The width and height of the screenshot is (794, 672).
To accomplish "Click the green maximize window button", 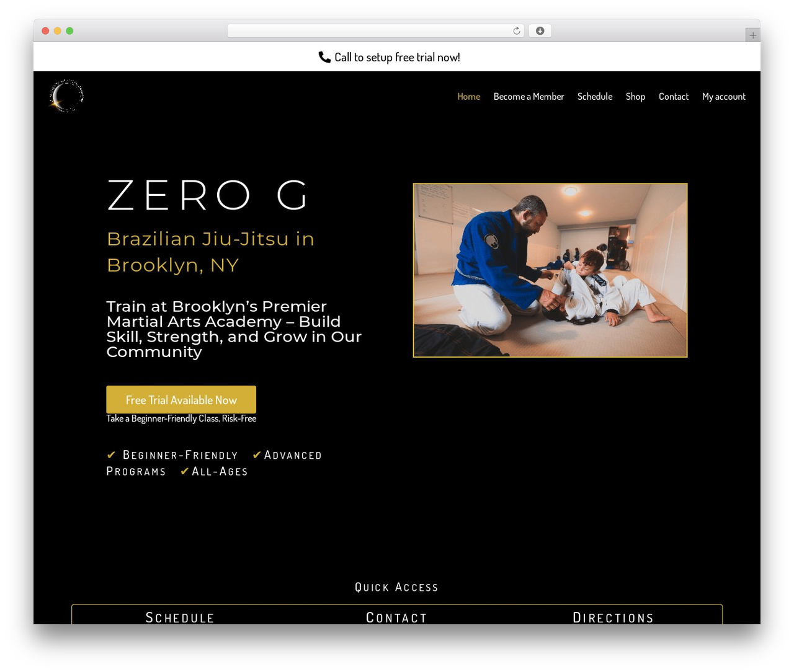I will point(69,31).
